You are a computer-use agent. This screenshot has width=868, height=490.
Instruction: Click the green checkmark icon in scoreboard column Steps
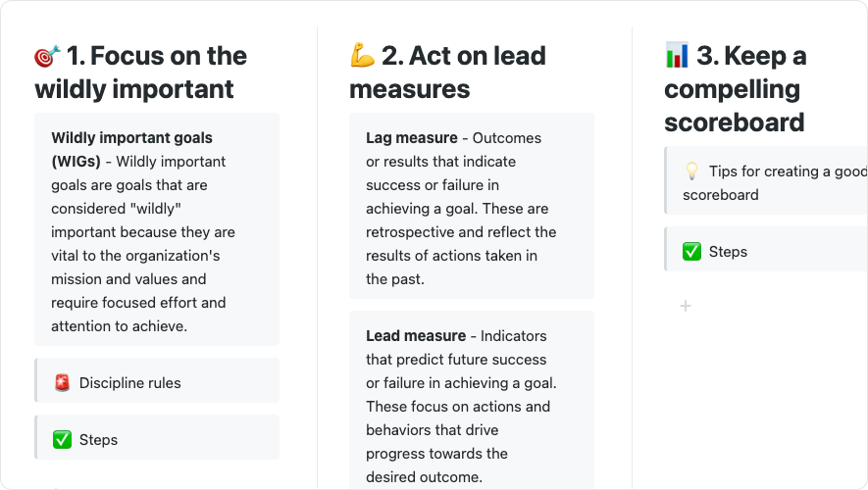click(691, 252)
